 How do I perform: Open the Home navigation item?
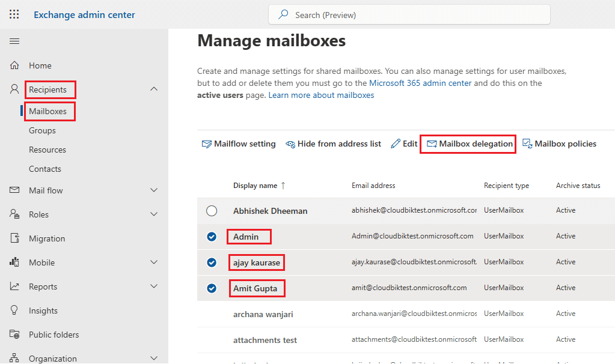40,65
